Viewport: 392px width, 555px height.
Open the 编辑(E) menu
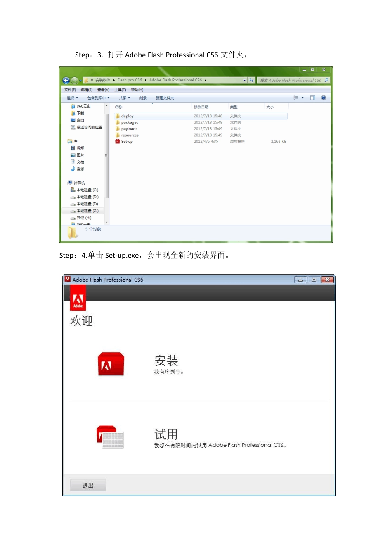[87, 90]
